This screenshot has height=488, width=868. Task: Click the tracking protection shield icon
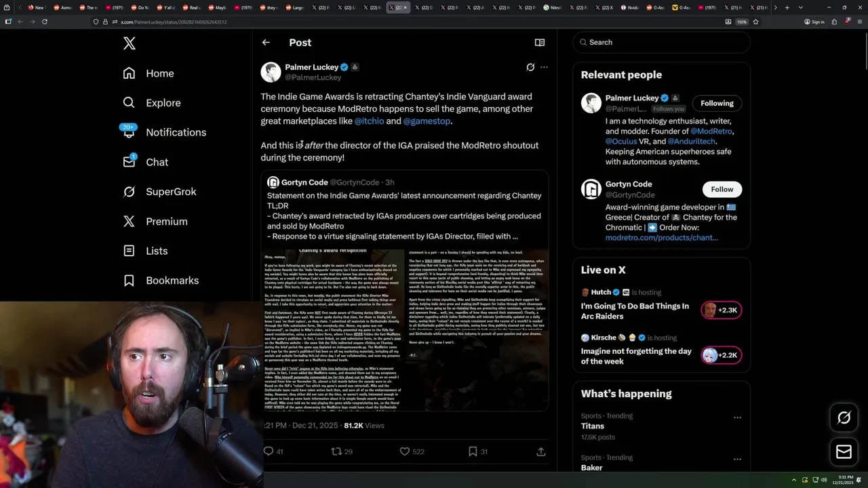pos(96,22)
